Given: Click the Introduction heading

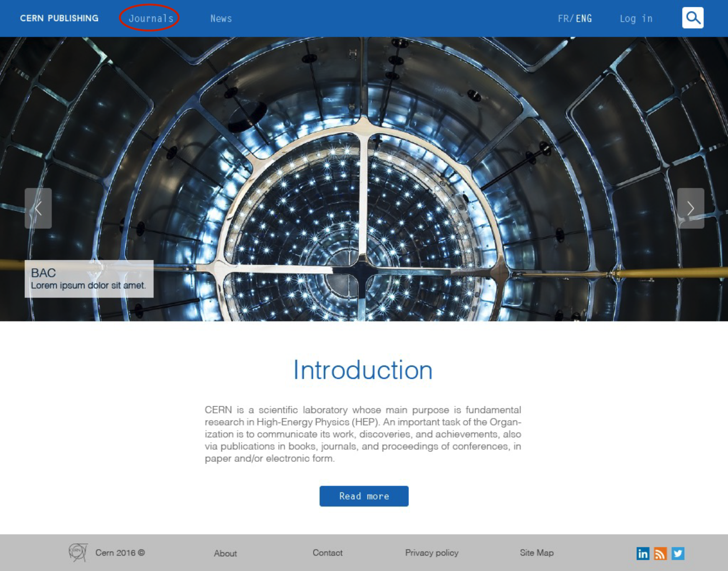Looking at the screenshot, I should pyautogui.click(x=363, y=370).
